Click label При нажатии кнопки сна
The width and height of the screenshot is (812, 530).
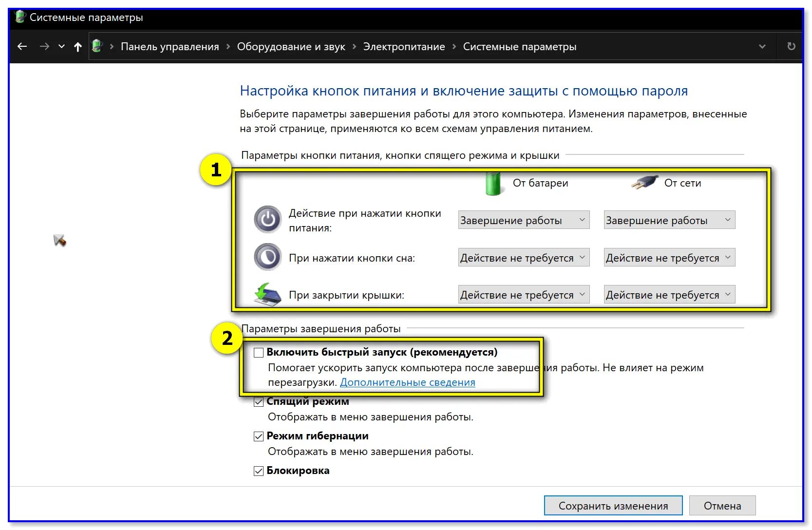[352, 258]
